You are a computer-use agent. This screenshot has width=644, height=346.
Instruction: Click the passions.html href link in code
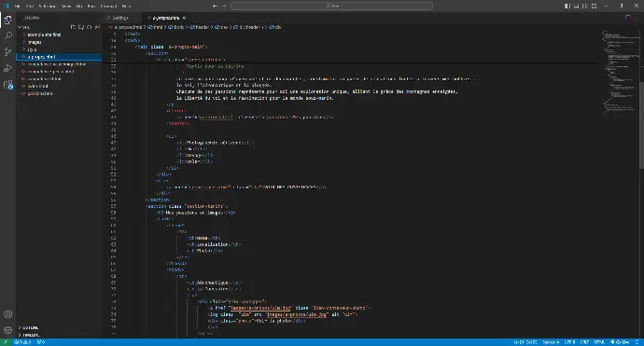coord(216,117)
